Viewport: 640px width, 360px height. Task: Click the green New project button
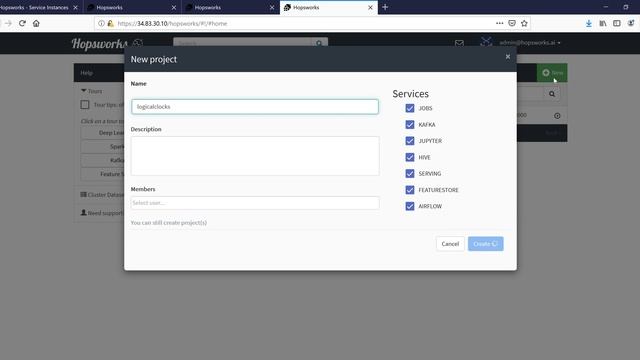tap(552, 73)
